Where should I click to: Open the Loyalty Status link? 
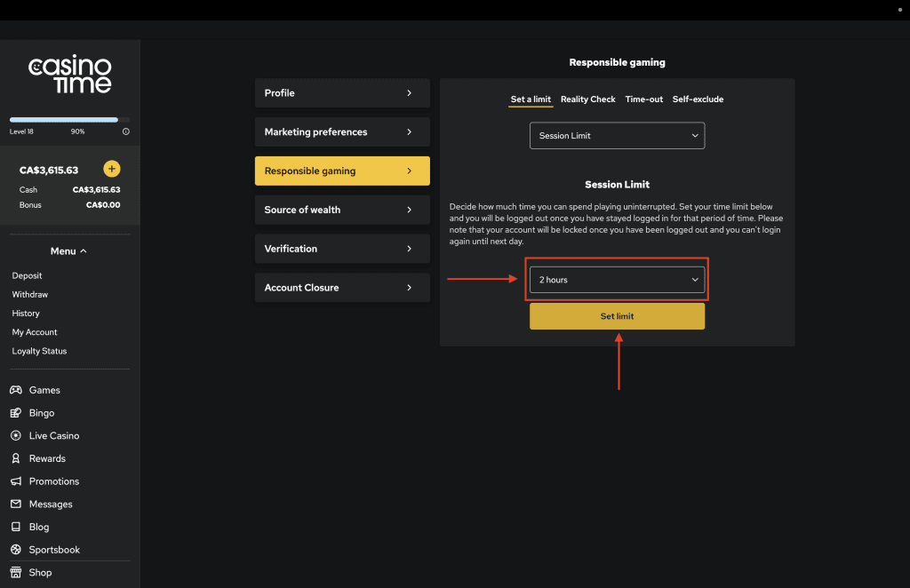click(39, 351)
